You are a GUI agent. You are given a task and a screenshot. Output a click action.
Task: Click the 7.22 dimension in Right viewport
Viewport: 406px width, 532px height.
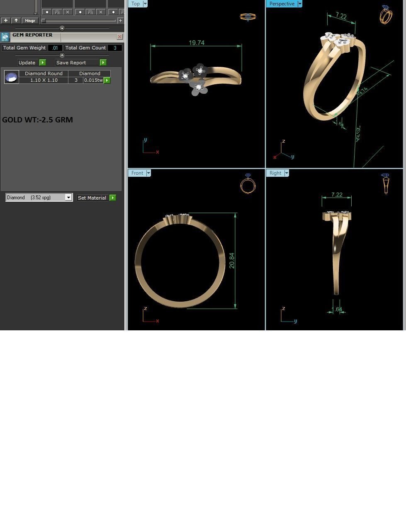coord(337,195)
